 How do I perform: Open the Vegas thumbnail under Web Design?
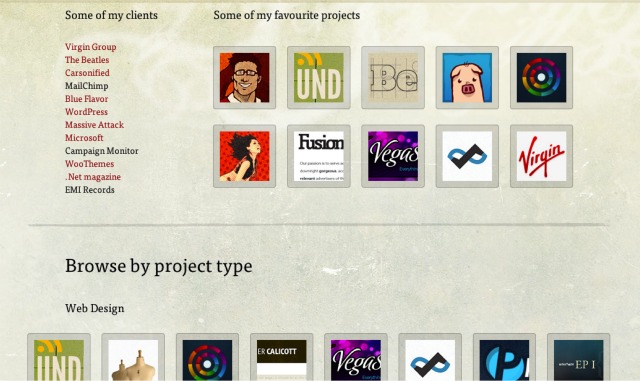click(x=356, y=357)
